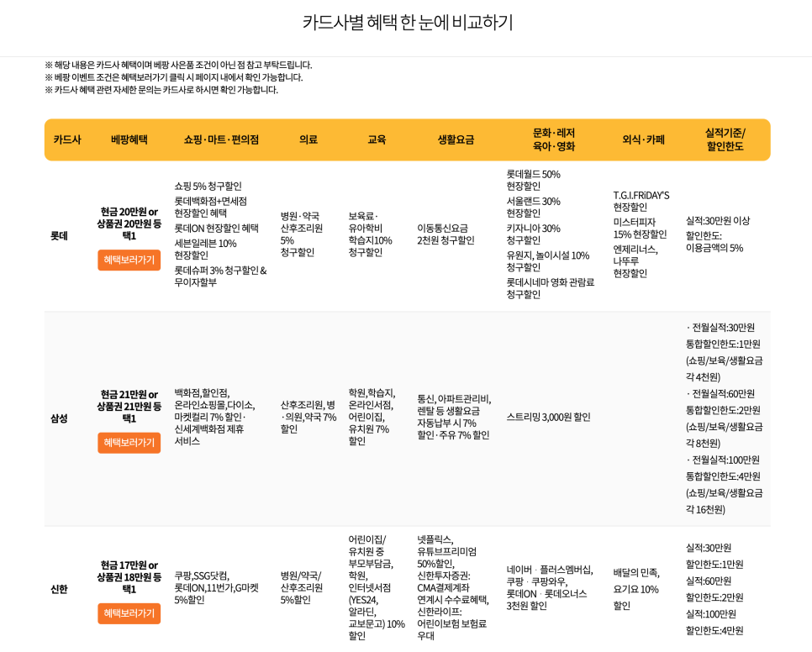Screen dimensions: 812x652
Task: Click 삼성 통신, 아파트관리비 생활요금 cell
Action: [x=454, y=417]
